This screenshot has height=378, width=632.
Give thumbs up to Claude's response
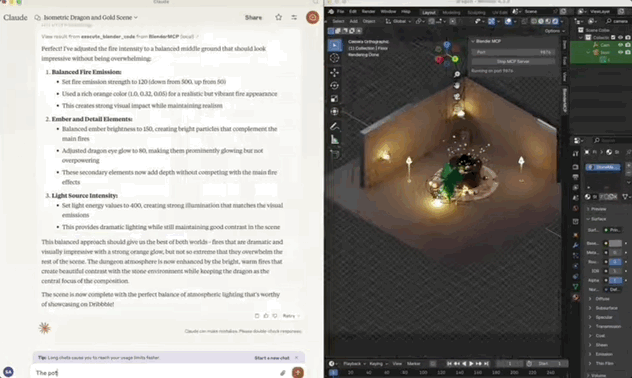click(266, 316)
